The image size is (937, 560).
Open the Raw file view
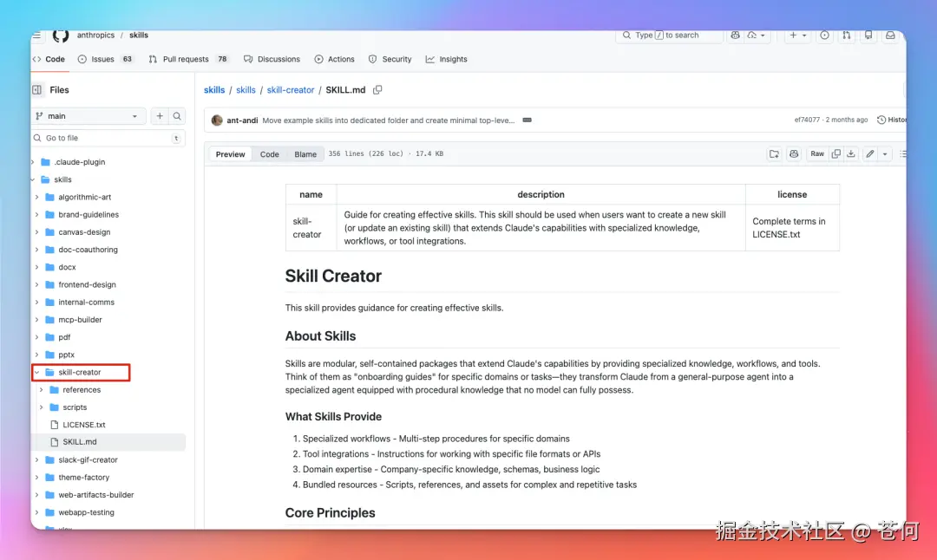coord(817,154)
